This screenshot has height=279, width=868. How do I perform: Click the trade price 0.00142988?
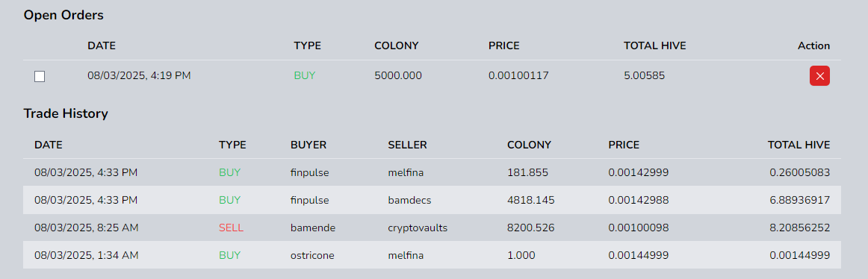pos(638,199)
